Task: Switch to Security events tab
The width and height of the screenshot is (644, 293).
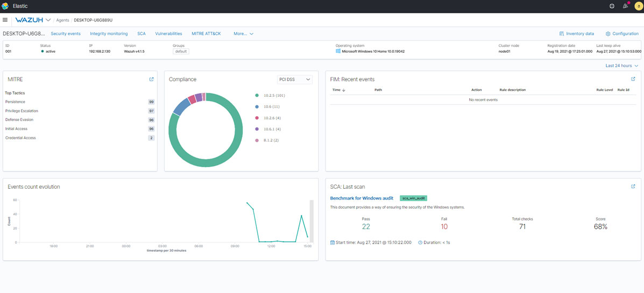Action: click(66, 34)
